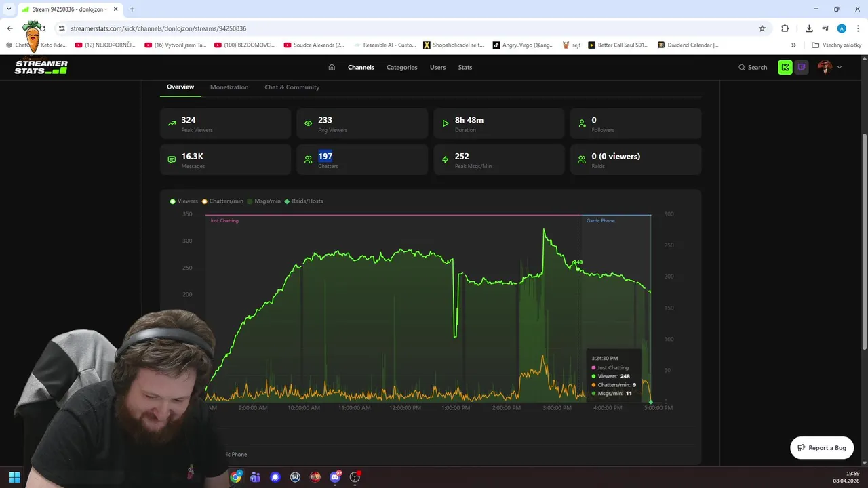
Task: Click the highlighted 197 chatters value
Action: pyautogui.click(x=325, y=156)
